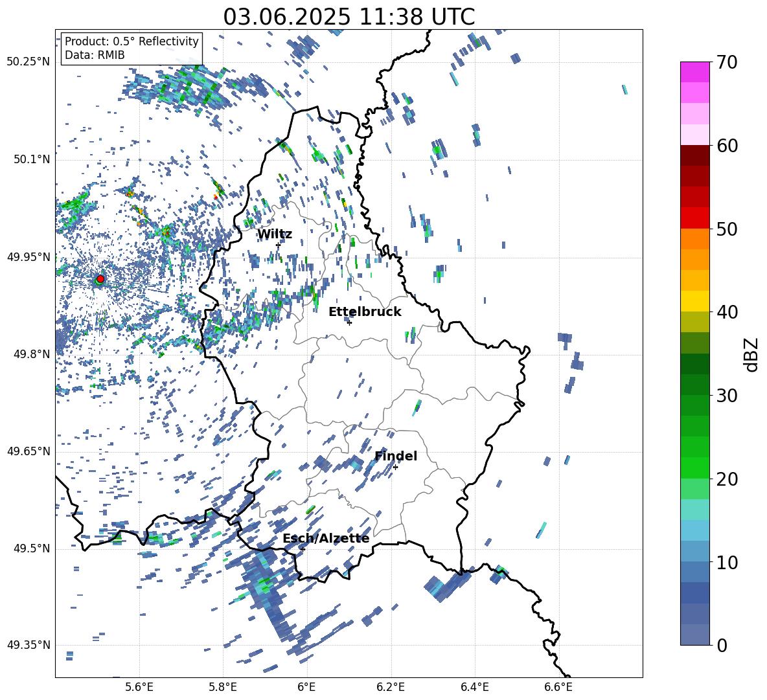The width and height of the screenshot is (767, 700).
Task: Click the 5.8°E longitude label
Action: click(x=223, y=687)
